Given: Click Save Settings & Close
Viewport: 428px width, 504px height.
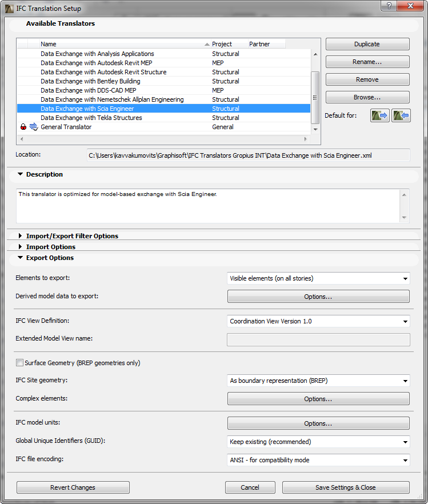Looking at the screenshot, I should [x=346, y=487].
